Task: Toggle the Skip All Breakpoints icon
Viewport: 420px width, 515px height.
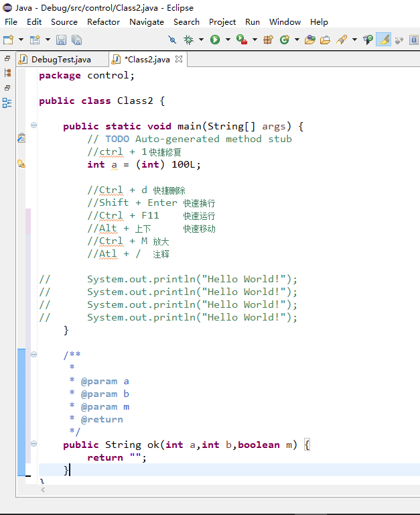Action: click(172, 40)
